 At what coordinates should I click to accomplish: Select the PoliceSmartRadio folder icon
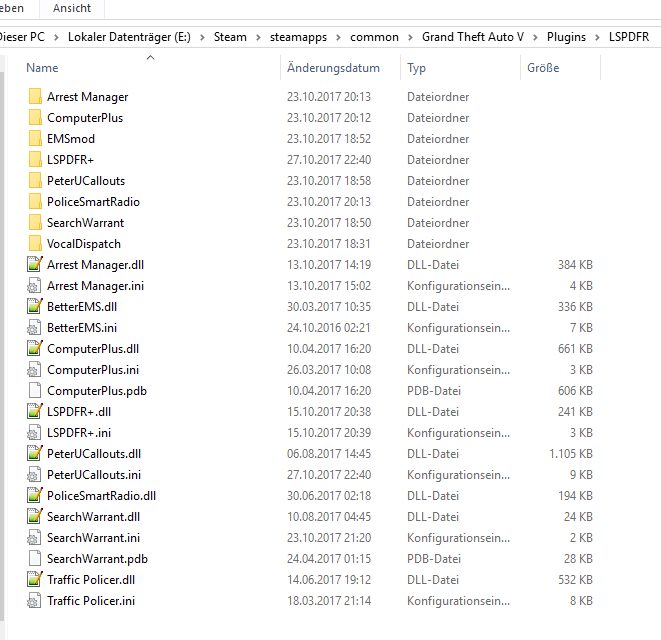pyautogui.click(x=35, y=202)
